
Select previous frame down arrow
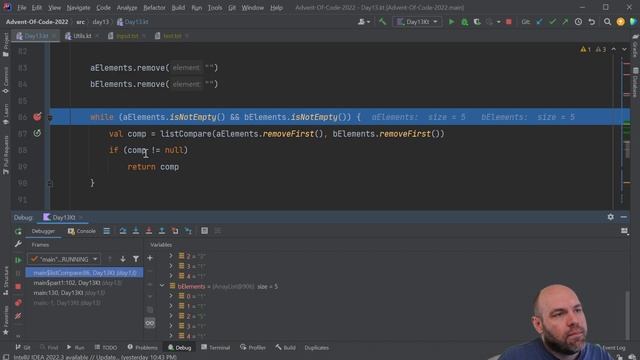click(123, 259)
